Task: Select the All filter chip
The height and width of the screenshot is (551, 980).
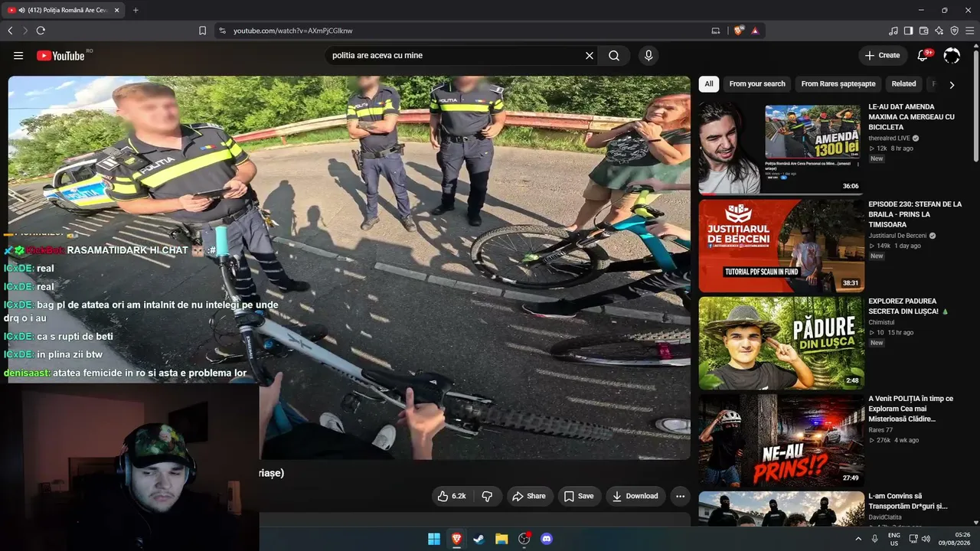Action: pyautogui.click(x=709, y=84)
